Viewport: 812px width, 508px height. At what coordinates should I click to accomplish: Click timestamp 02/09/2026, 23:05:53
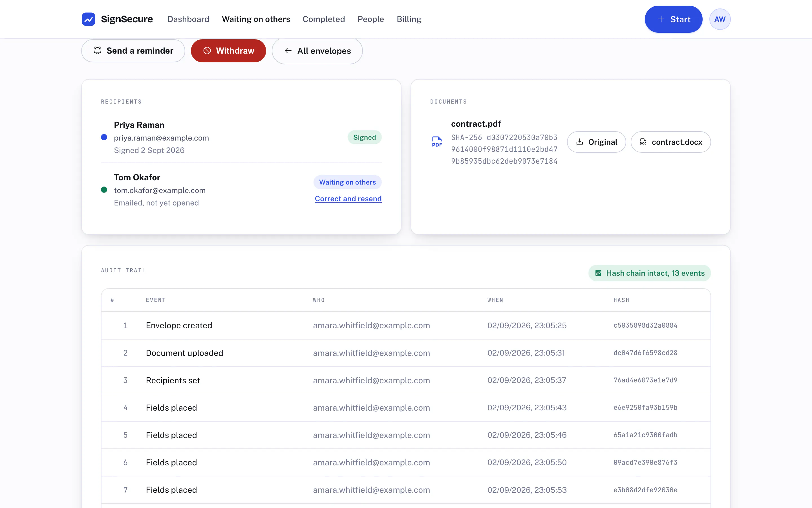[x=527, y=490]
